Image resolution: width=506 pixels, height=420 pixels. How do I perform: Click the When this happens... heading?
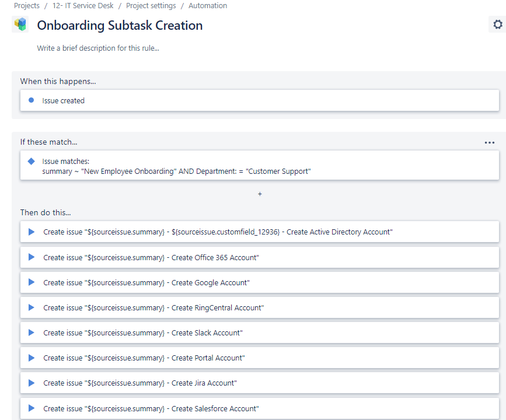(58, 81)
